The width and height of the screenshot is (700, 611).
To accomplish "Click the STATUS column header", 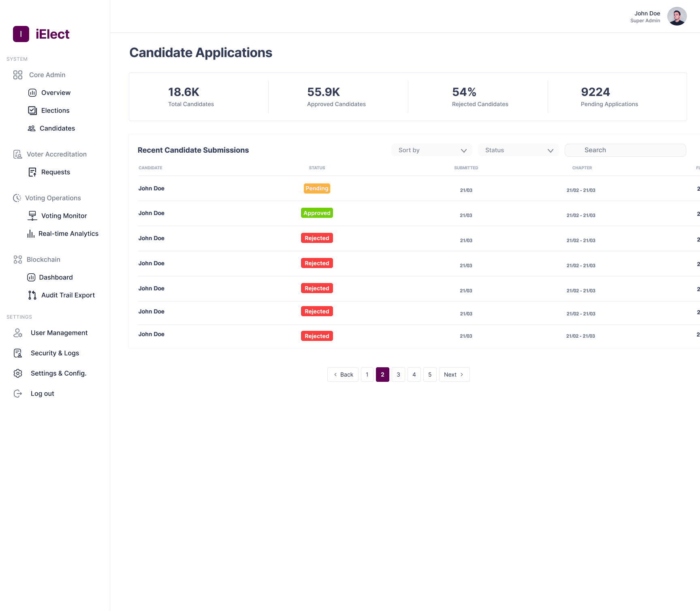I will 317,168.
